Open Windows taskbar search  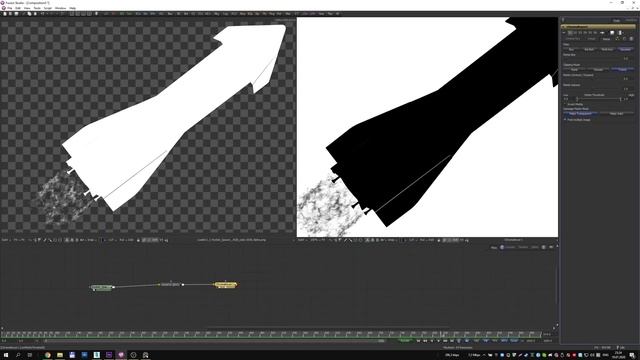click(x=18, y=355)
